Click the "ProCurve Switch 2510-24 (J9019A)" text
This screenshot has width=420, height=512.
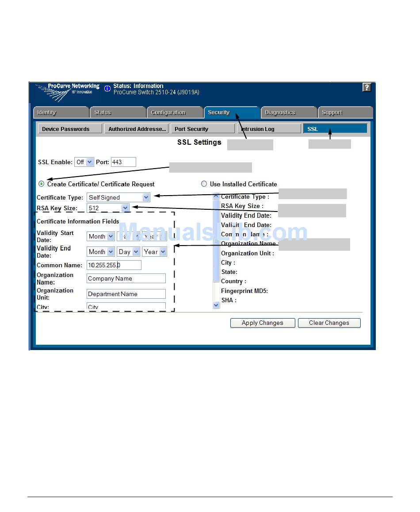pos(157,92)
